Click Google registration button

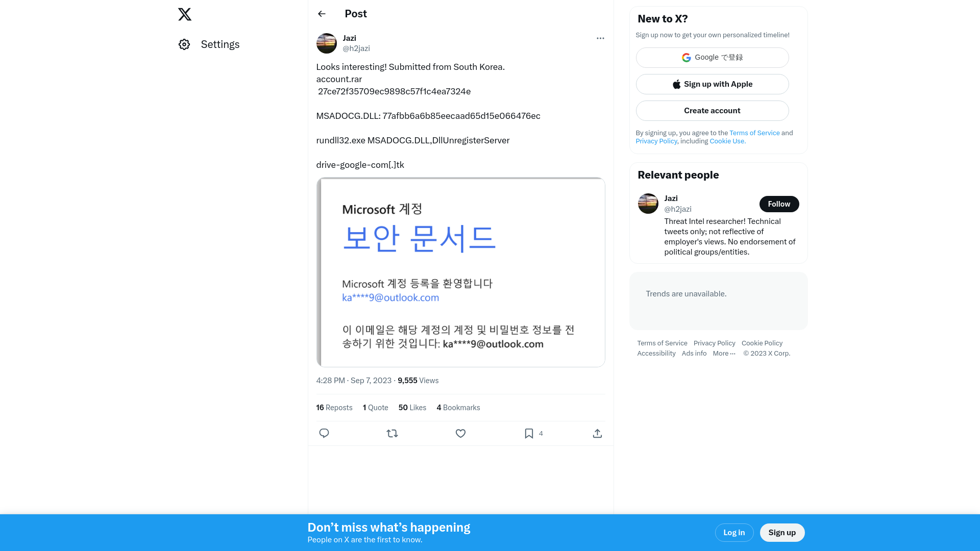[x=712, y=57]
